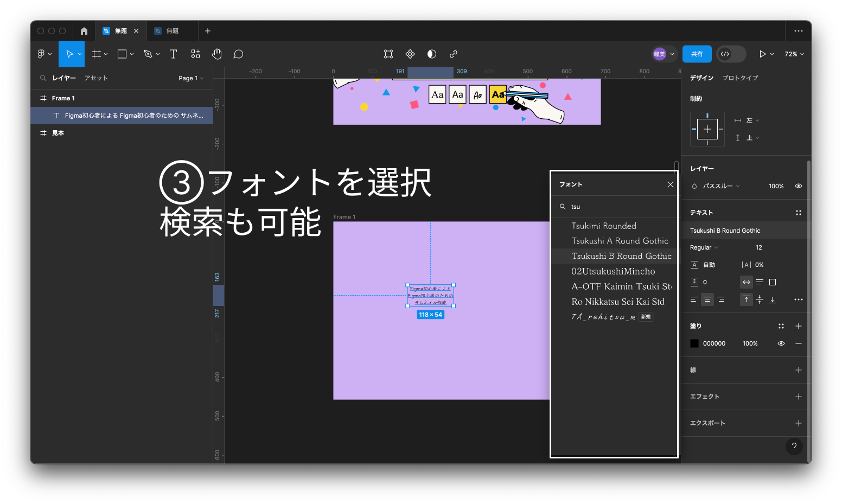Switch to the レイヤー tab
Screen dimensions: 842x504
(x=64, y=78)
